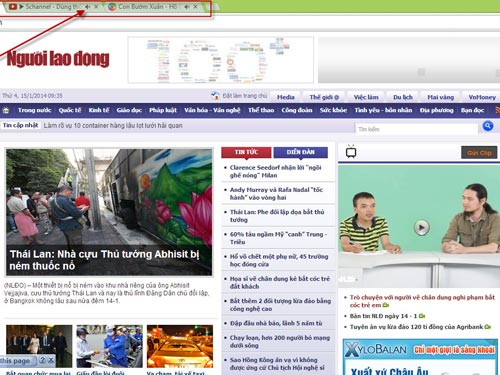Image resolution: width=500 pixels, height=375 pixels.
Task: Open 60% tàu ngầm Mỹ link
Action: tap(279, 238)
